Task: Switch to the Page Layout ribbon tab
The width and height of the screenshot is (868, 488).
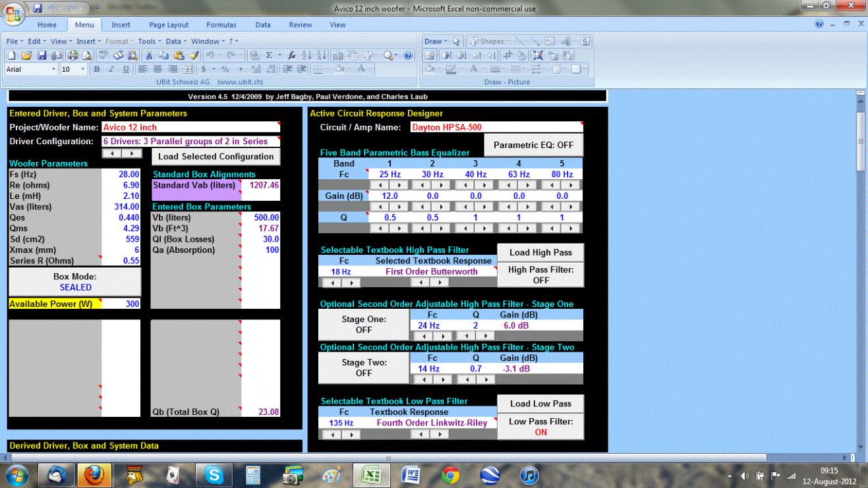Action: pyautogui.click(x=169, y=25)
